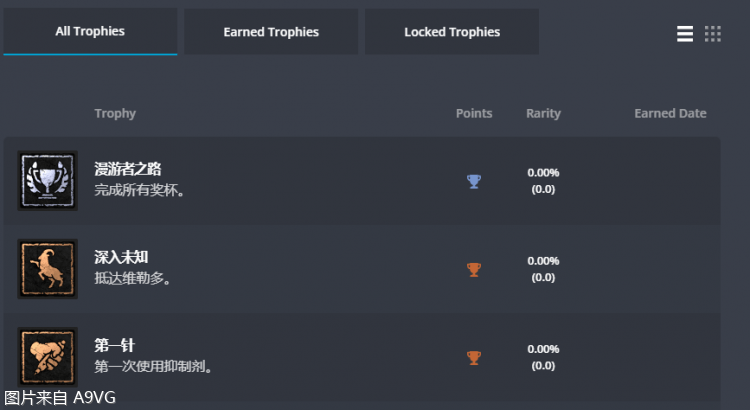Open the 深入未知 trophy title

tap(121, 257)
